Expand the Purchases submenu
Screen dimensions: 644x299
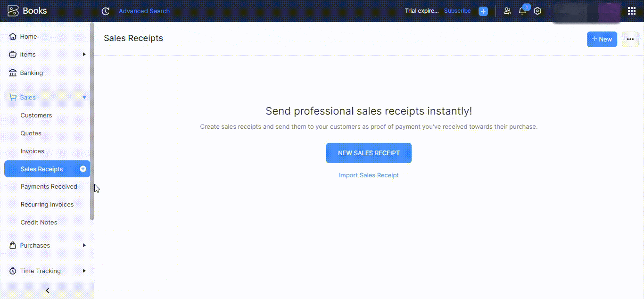point(84,245)
